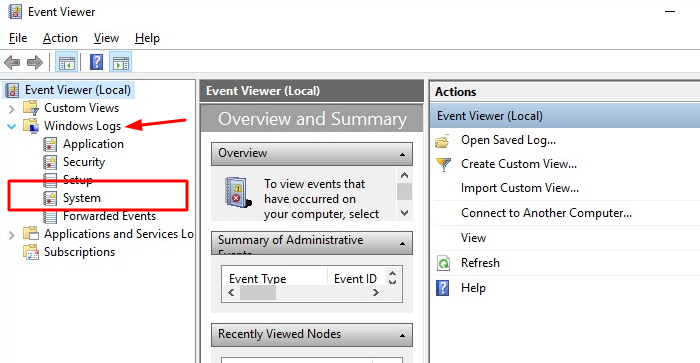Click the Open Saved Log folder icon
The image size is (700, 363).
[442, 141]
